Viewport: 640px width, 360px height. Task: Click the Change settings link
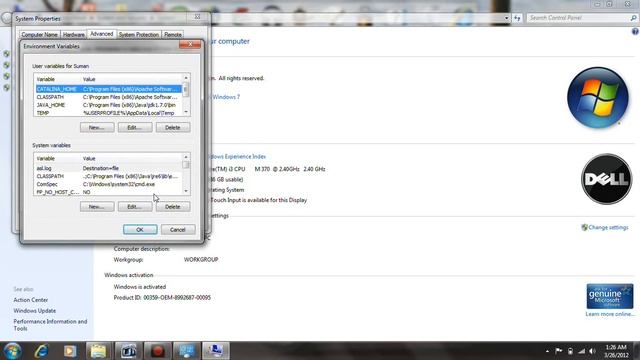pyautogui.click(x=608, y=227)
